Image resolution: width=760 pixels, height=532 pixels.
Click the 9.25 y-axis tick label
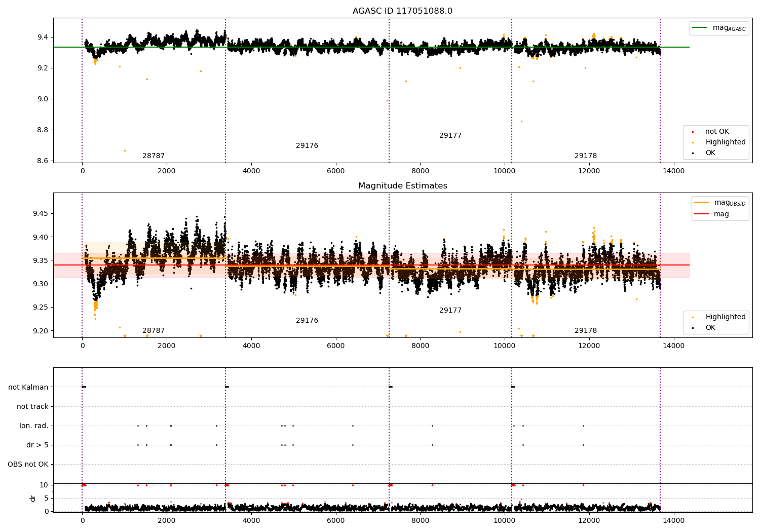[41, 308]
